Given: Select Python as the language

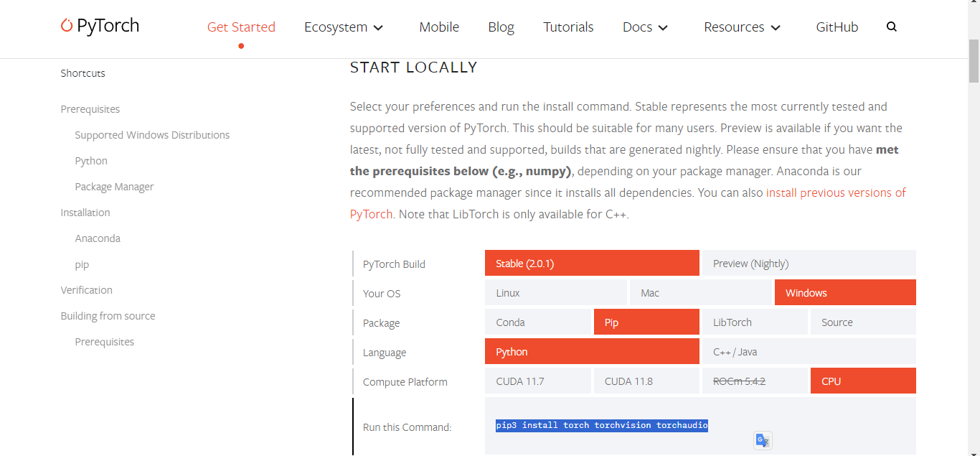Looking at the screenshot, I should click(592, 351).
